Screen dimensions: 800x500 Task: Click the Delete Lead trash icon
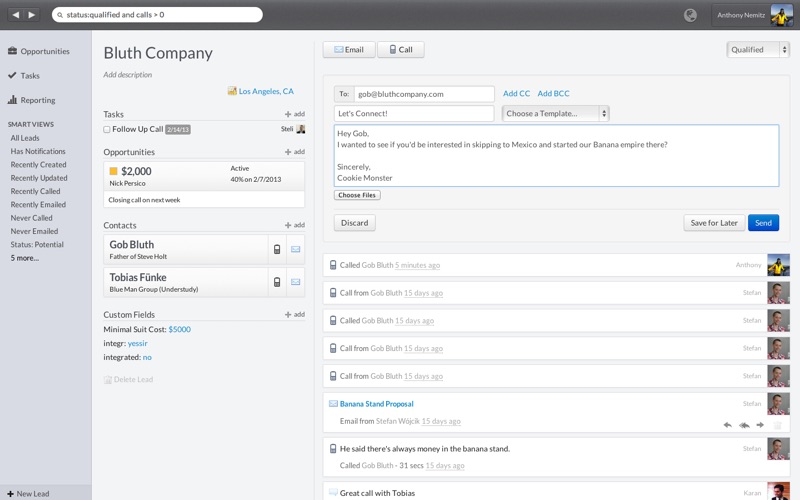[x=108, y=380]
